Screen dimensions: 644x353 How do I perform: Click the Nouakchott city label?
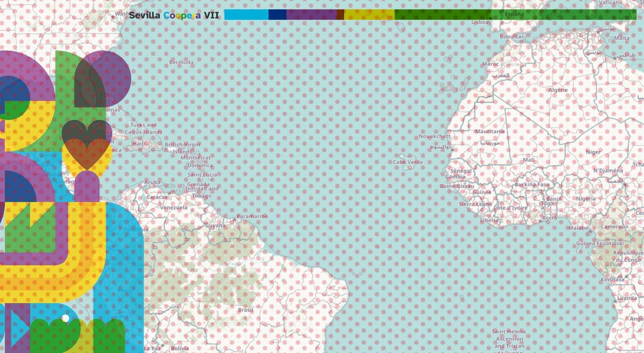pyautogui.click(x=434, y=136)
